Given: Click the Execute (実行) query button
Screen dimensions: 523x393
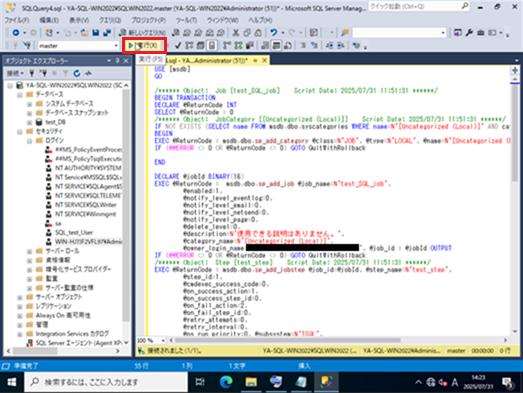Looking at the screenshot, I should (144, 45).
